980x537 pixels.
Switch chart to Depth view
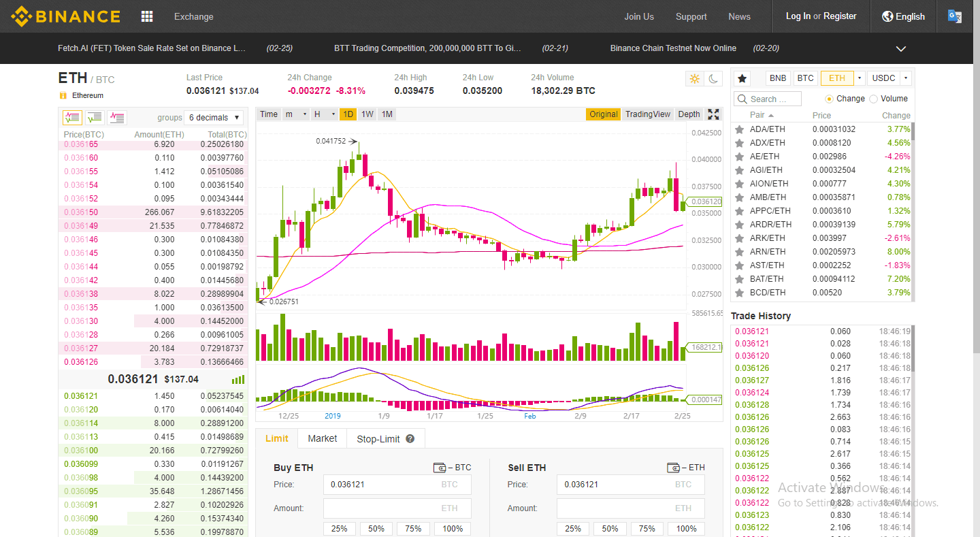point(689,114)
